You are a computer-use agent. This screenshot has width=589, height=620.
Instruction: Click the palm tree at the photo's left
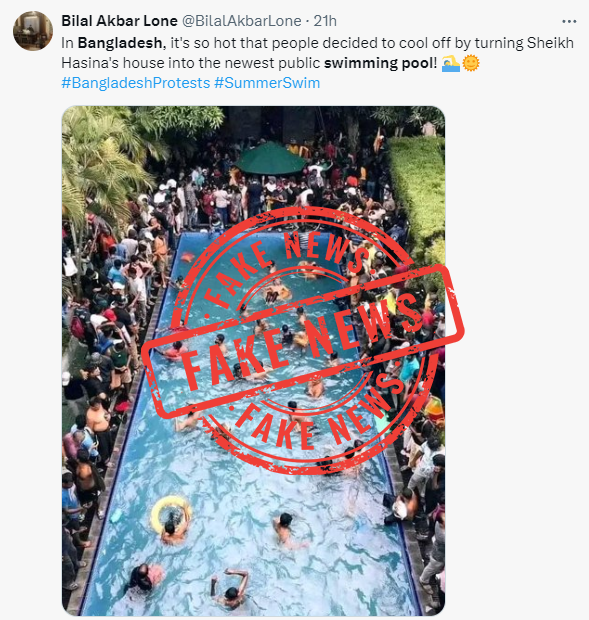(x=104, y=166)
